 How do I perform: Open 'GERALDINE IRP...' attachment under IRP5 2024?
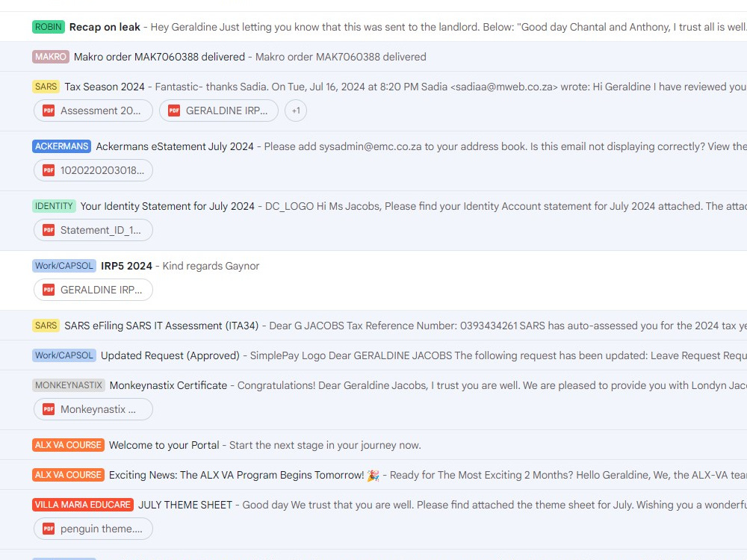coord(93,290)
